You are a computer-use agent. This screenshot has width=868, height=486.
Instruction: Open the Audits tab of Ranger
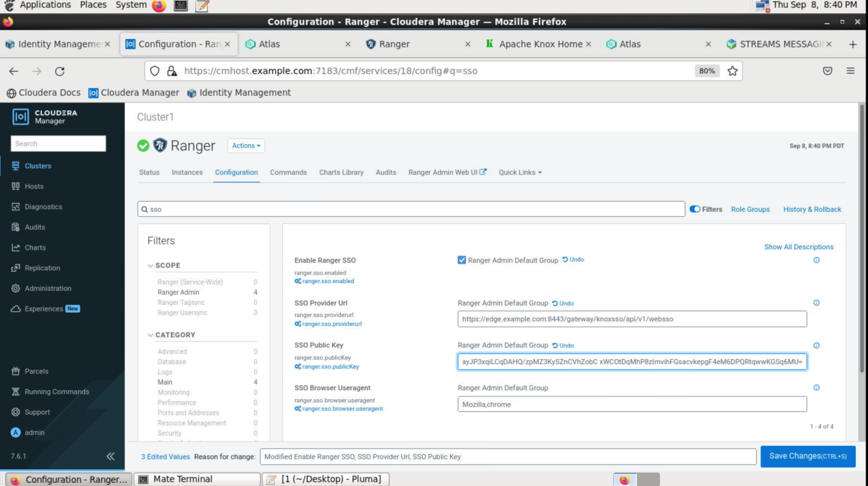(386, 173)
